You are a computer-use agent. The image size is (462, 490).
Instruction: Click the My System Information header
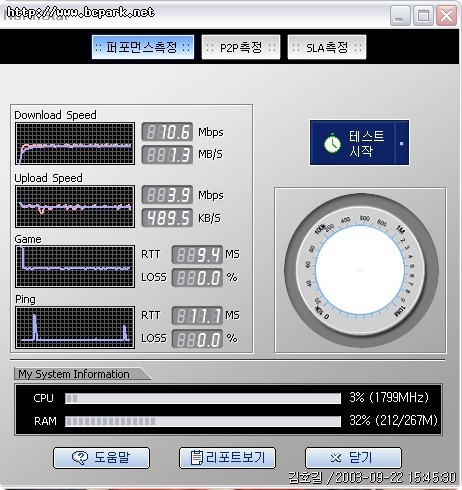click(74, 374)
